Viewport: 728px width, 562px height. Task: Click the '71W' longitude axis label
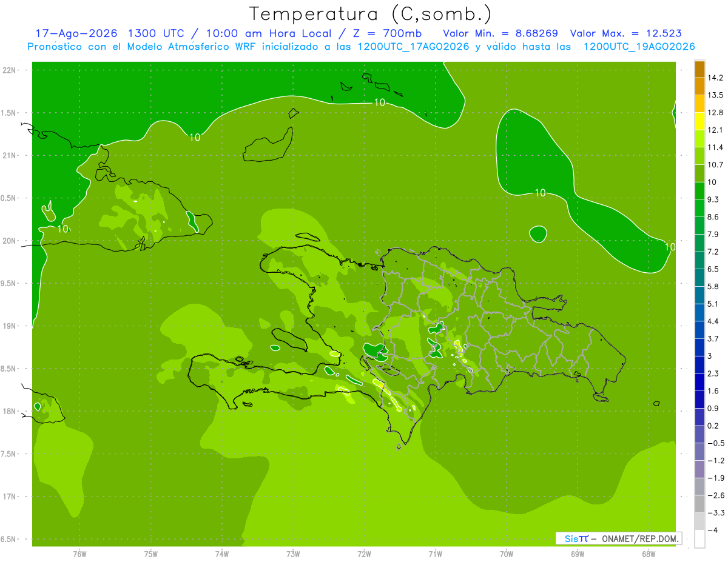[435, 554]
